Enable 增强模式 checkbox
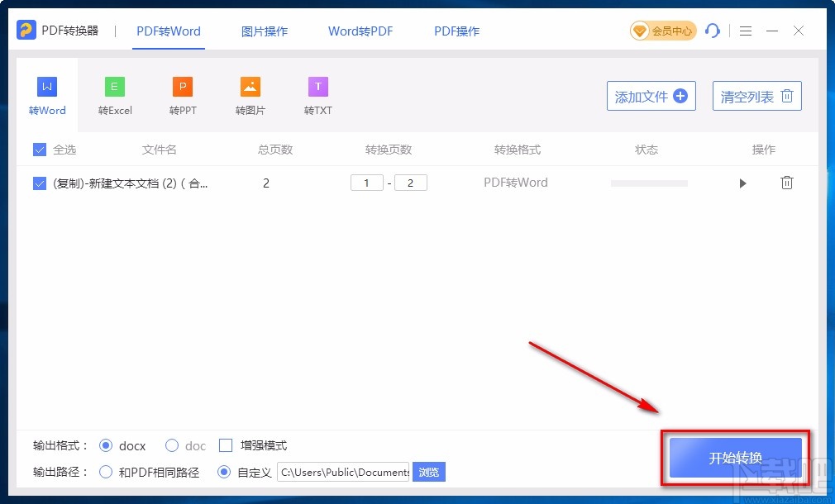This screenshot has width=835, height=504. (226, 445)
